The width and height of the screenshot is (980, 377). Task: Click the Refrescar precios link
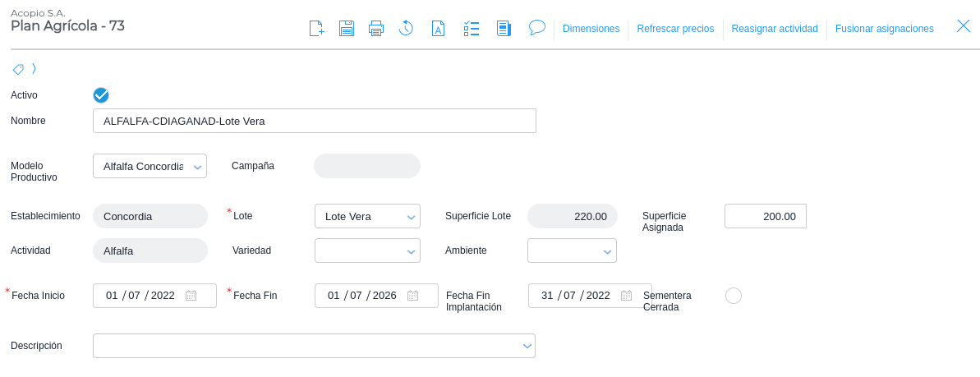pos(675,29)
